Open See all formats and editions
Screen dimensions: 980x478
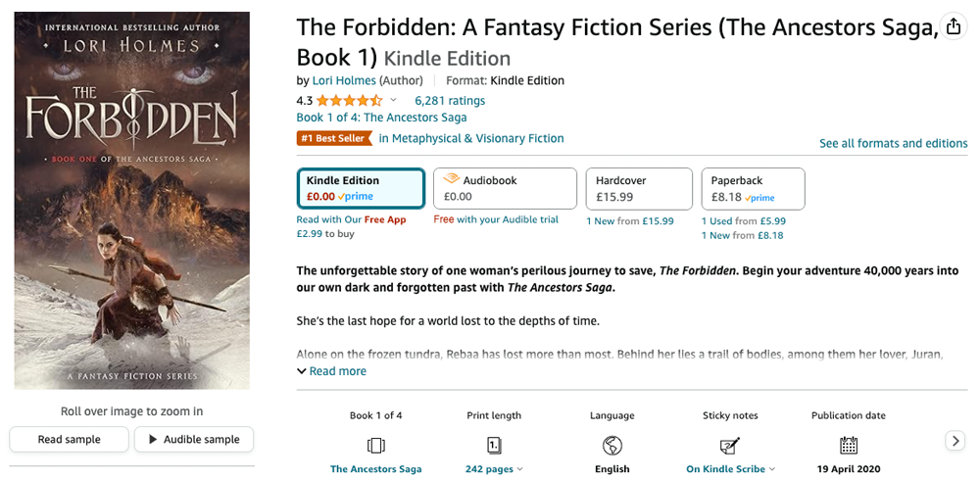click(x=893, y=143)
